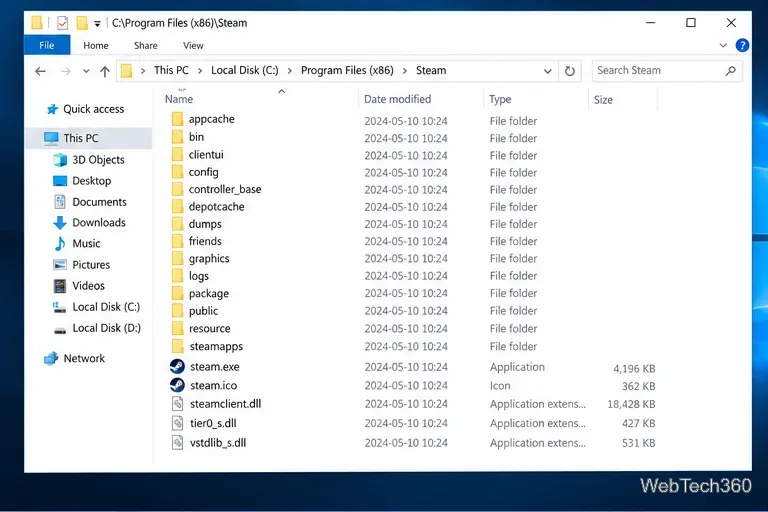Click the Forward navigation arrow
The height and width of the screenshot is (512, 768).
pyautogui.click(x=65, y=72)
